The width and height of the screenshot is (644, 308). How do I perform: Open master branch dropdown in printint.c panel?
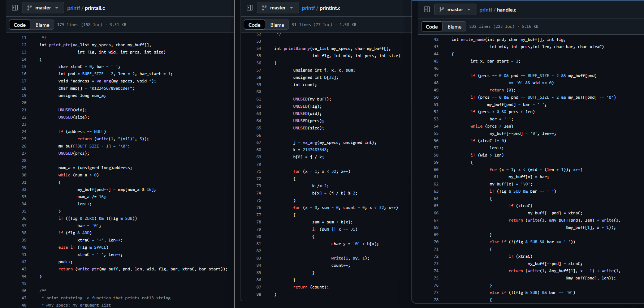278,8
